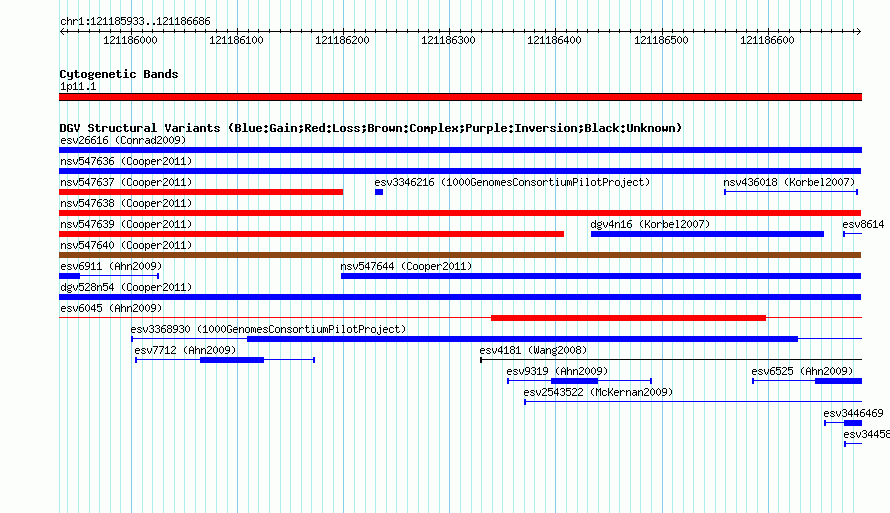Click the esv6911 (Ahn2009) variant label
This screenshot has height=513, width=890.
(x=111, y=266)
